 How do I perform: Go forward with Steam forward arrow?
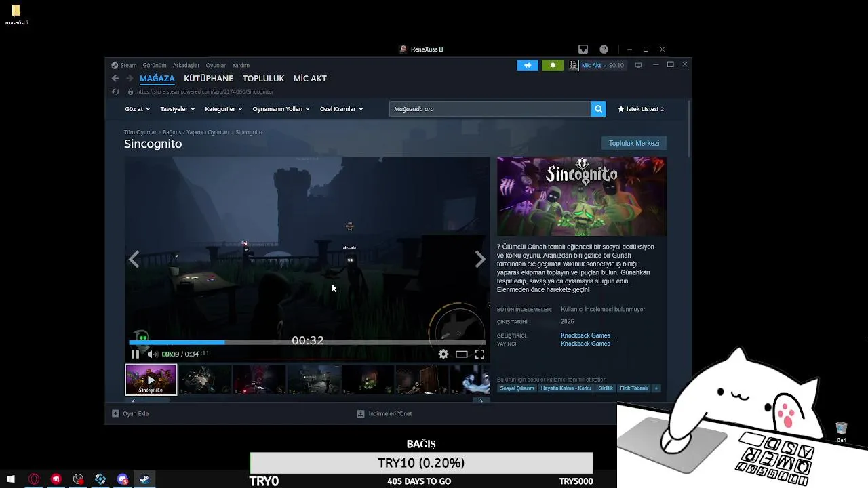[129, 79]
